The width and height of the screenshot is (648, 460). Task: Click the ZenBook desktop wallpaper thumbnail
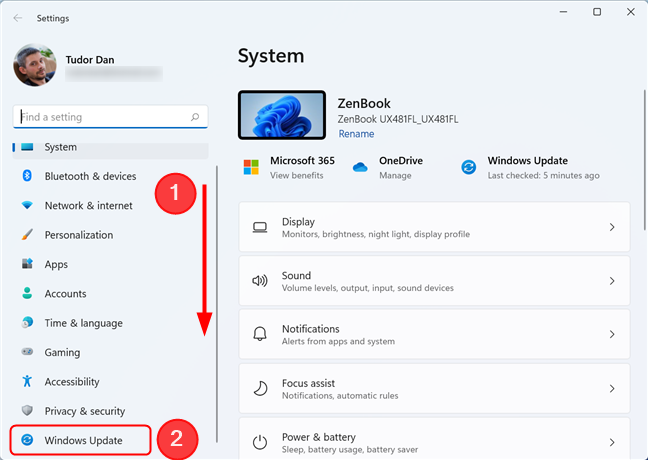coord(282,115)
